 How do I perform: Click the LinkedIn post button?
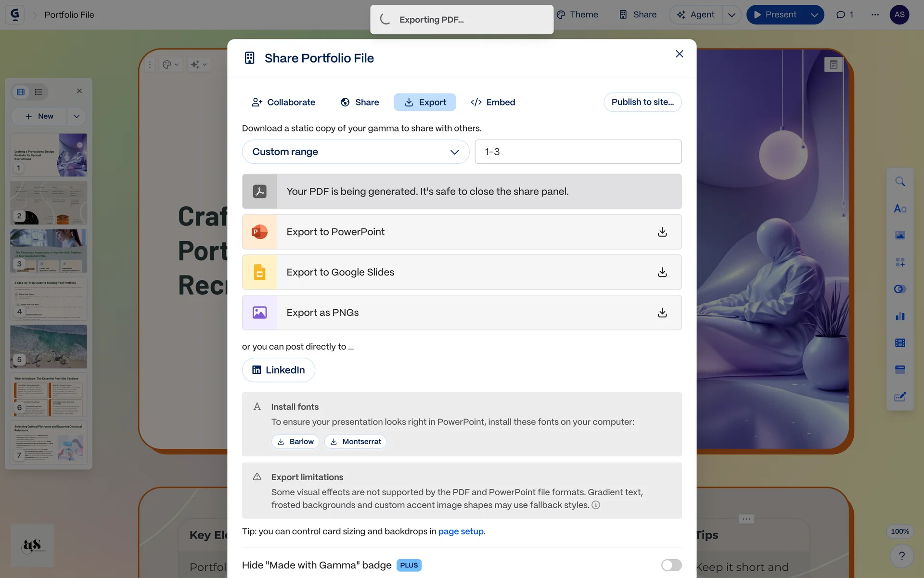[x=278, y=370]
